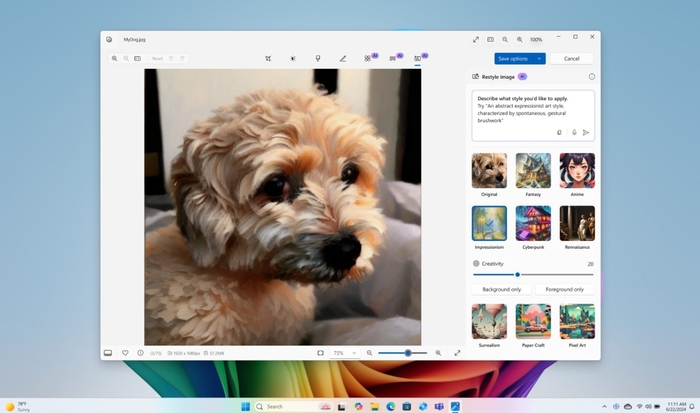Select the Crop tool in editor toolbar
The image size is (700, 413).
268,58
